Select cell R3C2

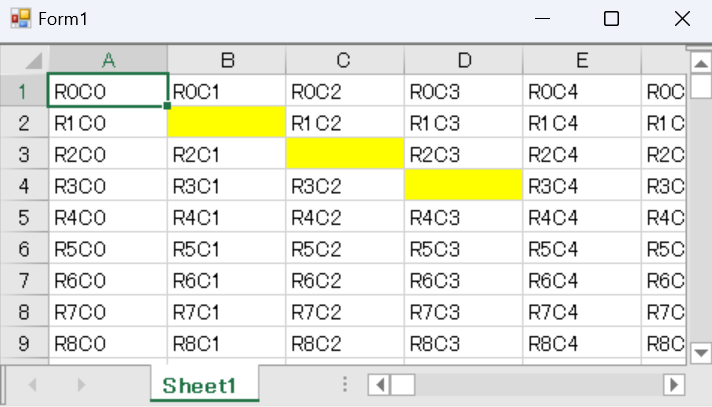[345, 185]
